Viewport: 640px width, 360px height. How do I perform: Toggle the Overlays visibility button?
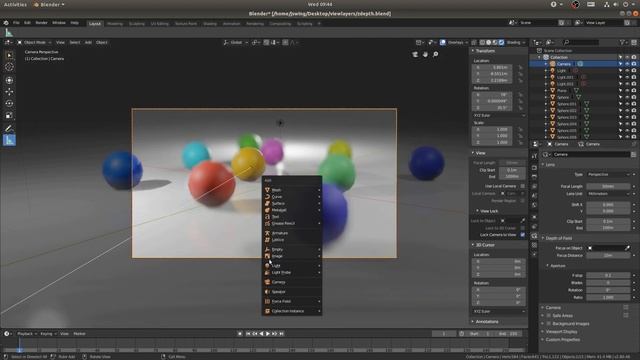pyautogui.click(x=443, y=42)
